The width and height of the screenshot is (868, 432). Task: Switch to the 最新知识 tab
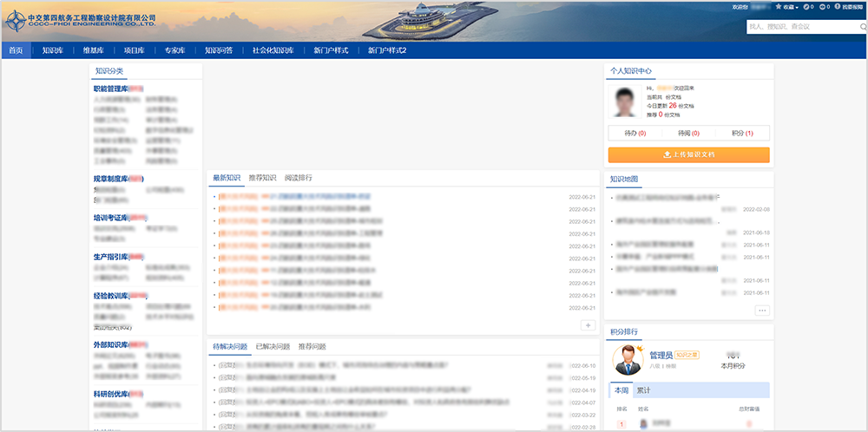[227, 178]
